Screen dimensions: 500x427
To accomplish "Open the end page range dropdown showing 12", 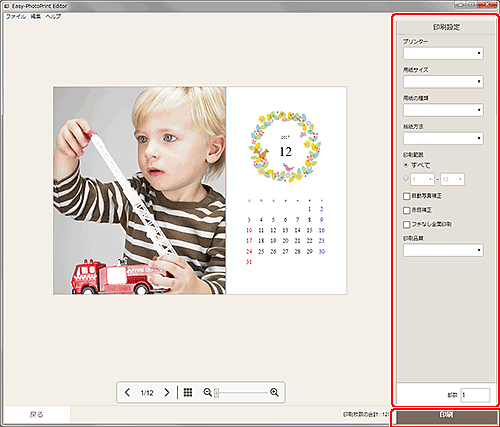I will pos(452,179).
